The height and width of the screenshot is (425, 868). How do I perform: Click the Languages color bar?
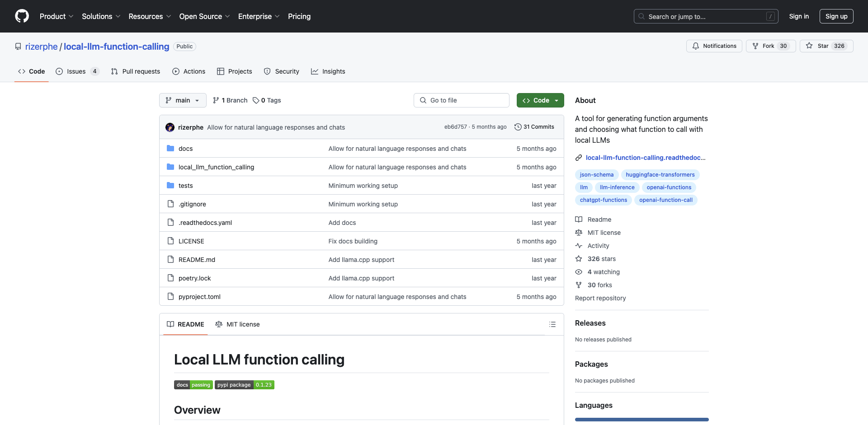point(642,420)
